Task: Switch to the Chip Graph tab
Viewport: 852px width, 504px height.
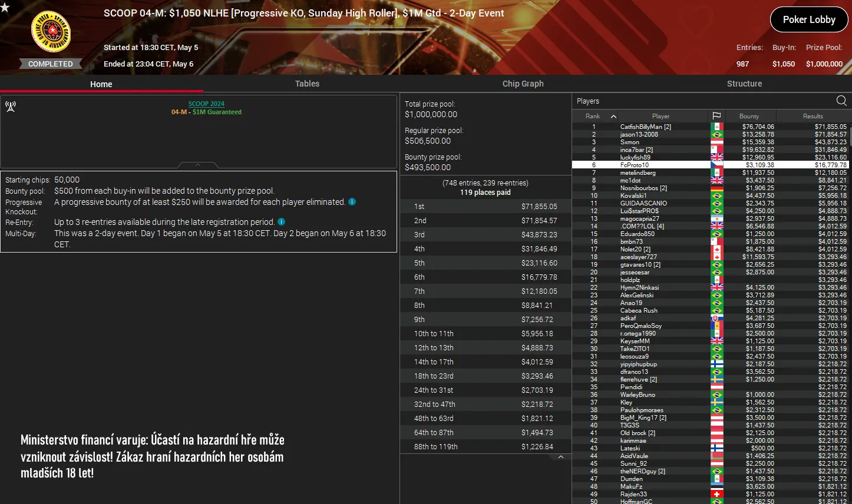Action: point(523,84)
